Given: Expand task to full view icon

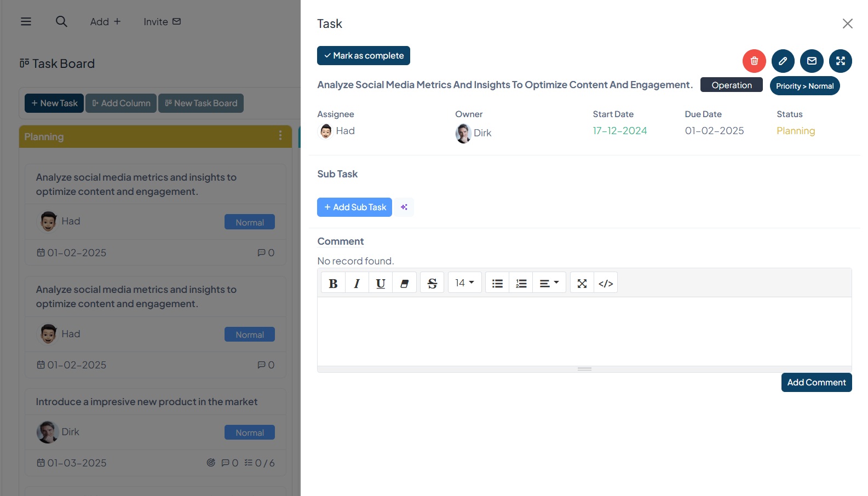Looking at the screenshot, I should click(841, 61).
